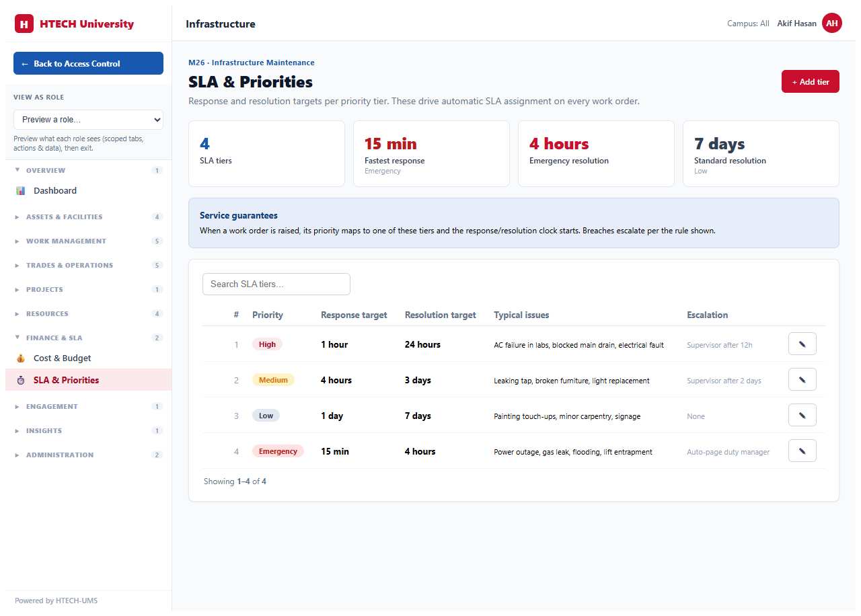Click 'Supervisor after 12h' escalation text

[x=720, y=345]
